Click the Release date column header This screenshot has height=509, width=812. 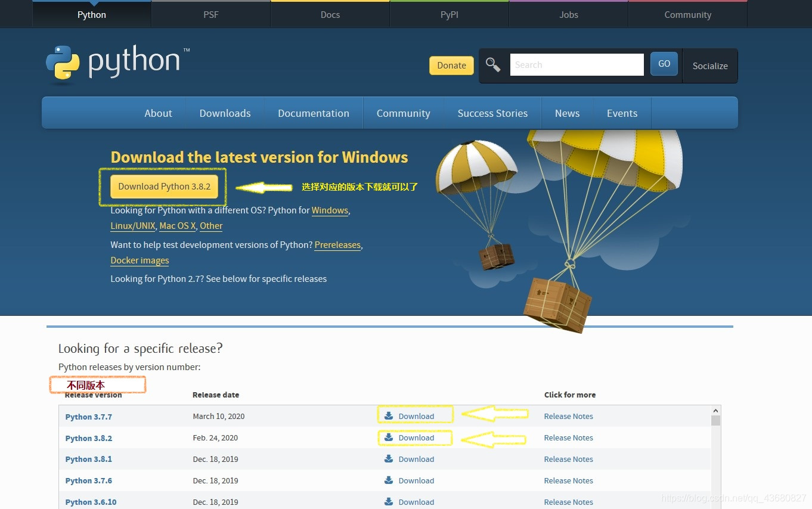(x=216, y=395)
